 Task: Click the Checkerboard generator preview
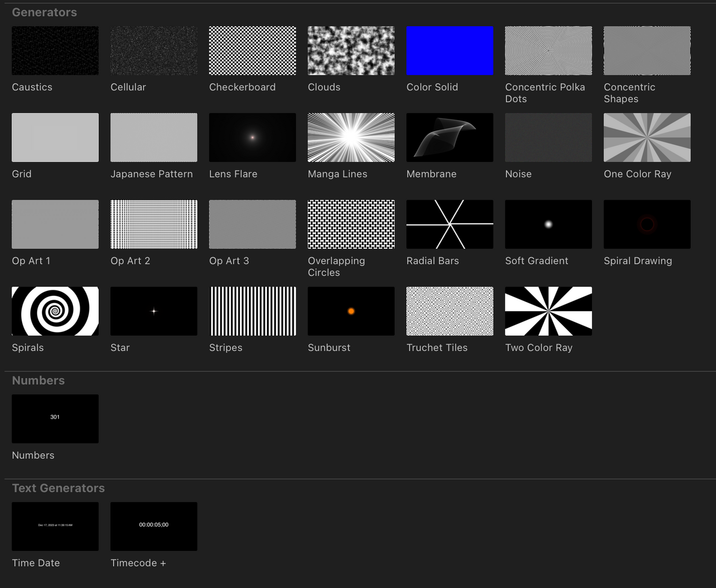tap(252, 51)
